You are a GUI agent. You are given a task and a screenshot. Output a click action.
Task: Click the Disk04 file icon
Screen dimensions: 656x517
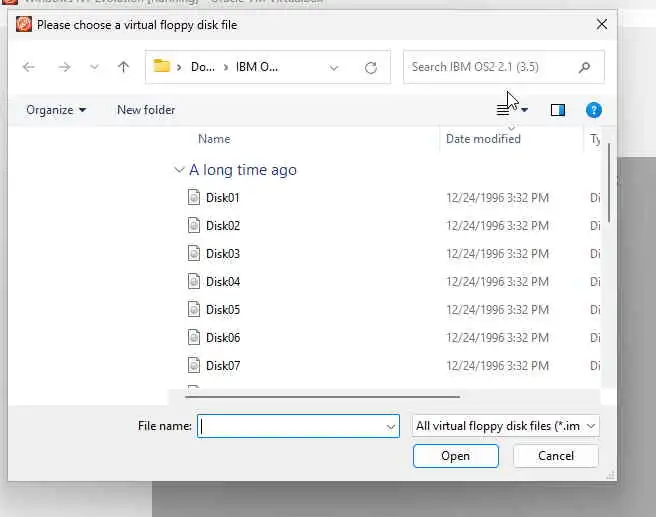(194, 281)
